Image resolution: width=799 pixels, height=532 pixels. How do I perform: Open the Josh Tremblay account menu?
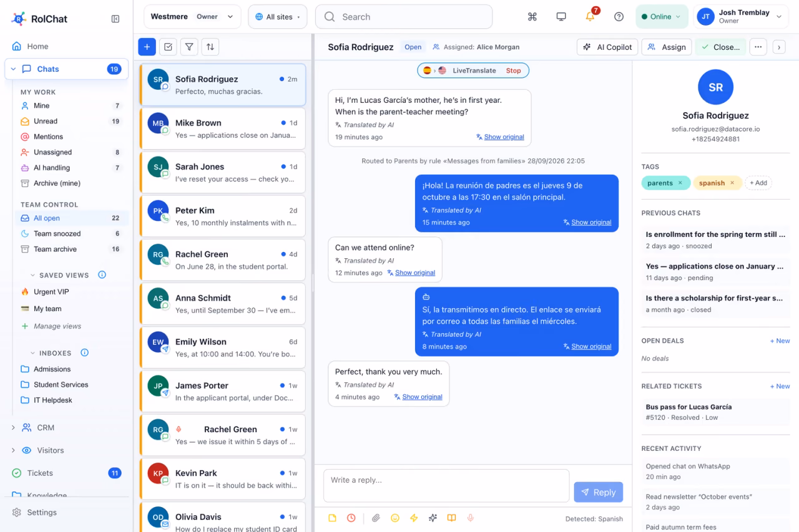pos(741,17)
